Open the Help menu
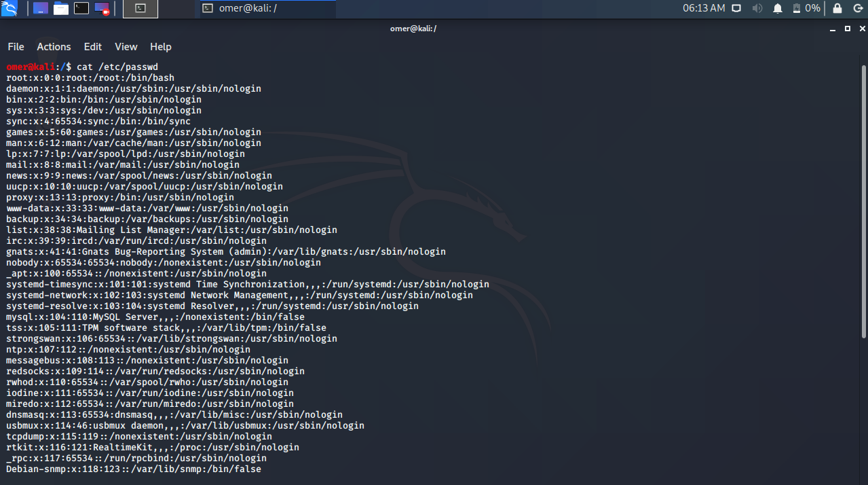Viewport: 868px width, 485px height. coord(161,47)
